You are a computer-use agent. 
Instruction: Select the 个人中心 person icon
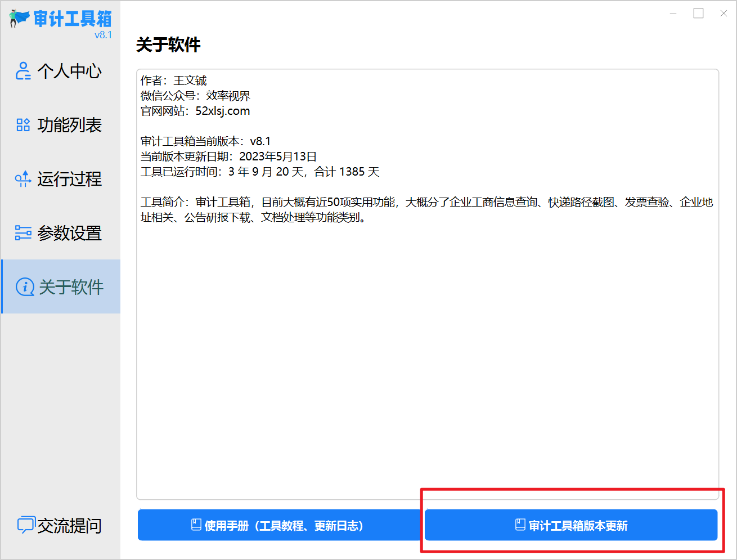(23, 71)
